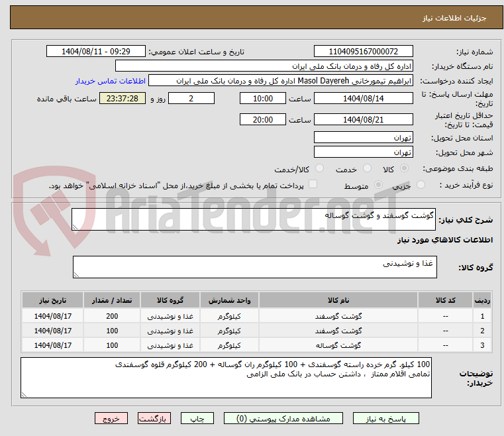
Task: Open مشاهده مدارک پیوستی (0) button
Action: [x=283, y=418]
